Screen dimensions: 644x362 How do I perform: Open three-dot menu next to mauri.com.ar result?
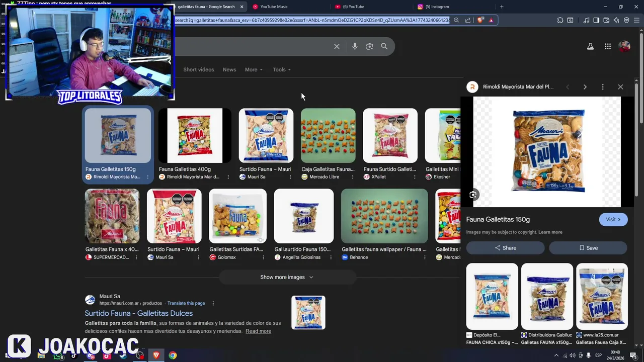(213, 303)
